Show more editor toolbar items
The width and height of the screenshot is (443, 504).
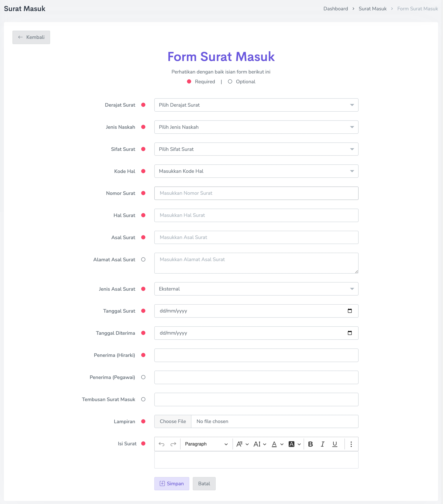351,444
